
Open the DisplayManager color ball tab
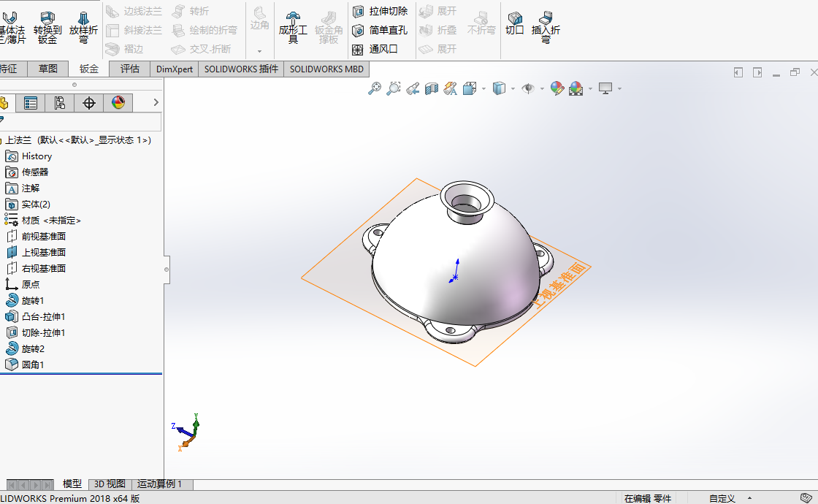click(118, 103)
